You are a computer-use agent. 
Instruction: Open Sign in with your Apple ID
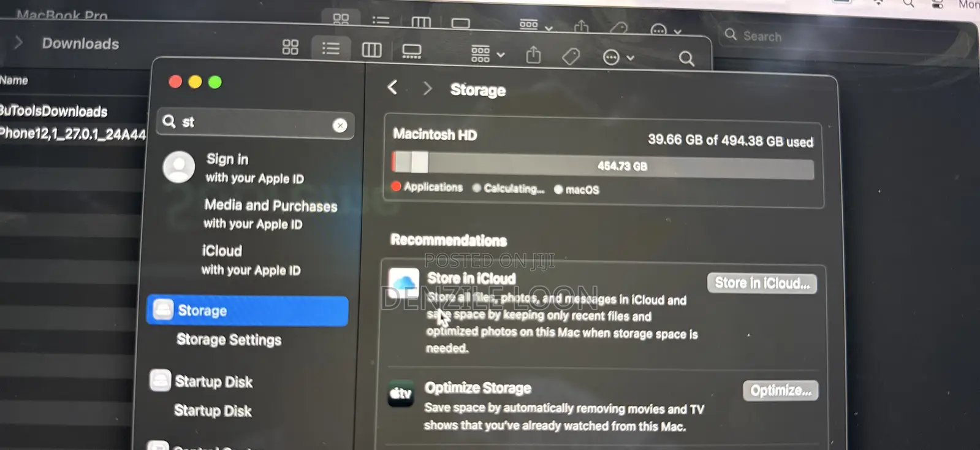[254, 169]
